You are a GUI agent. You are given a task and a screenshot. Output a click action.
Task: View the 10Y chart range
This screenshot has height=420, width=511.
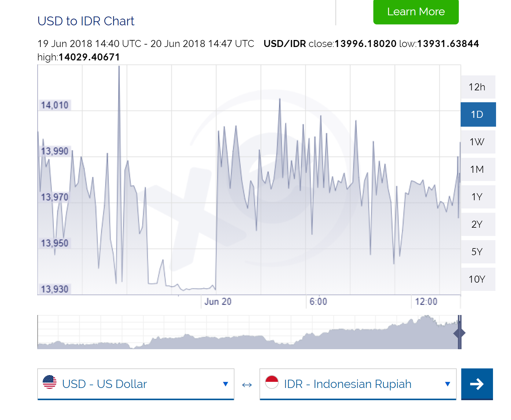click(x=477, y=279)
